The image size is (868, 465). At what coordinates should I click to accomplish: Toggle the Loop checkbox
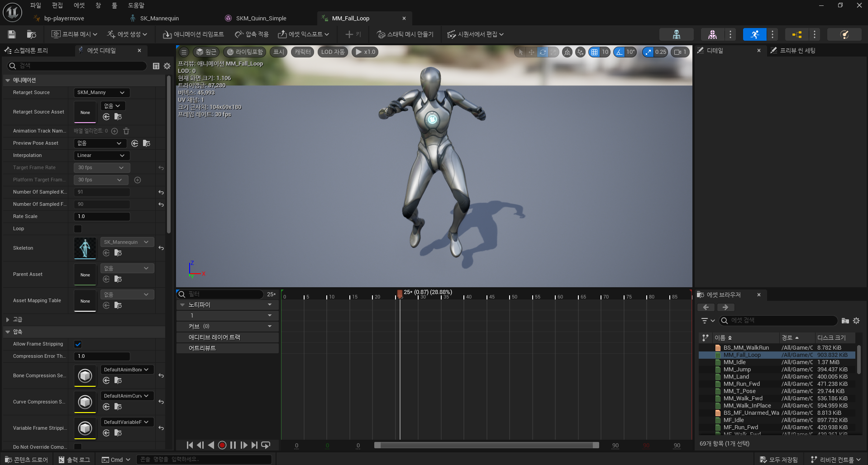point(78,229)
